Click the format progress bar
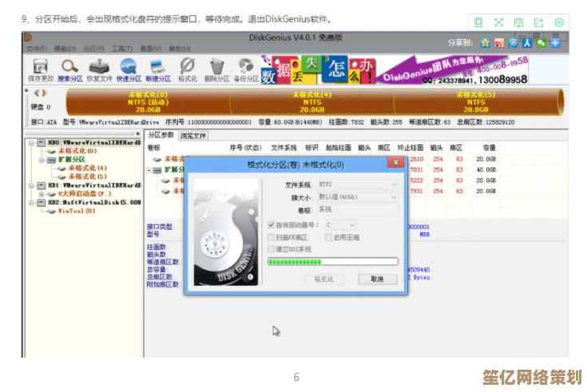587x392 pixels. coord(331,261)
